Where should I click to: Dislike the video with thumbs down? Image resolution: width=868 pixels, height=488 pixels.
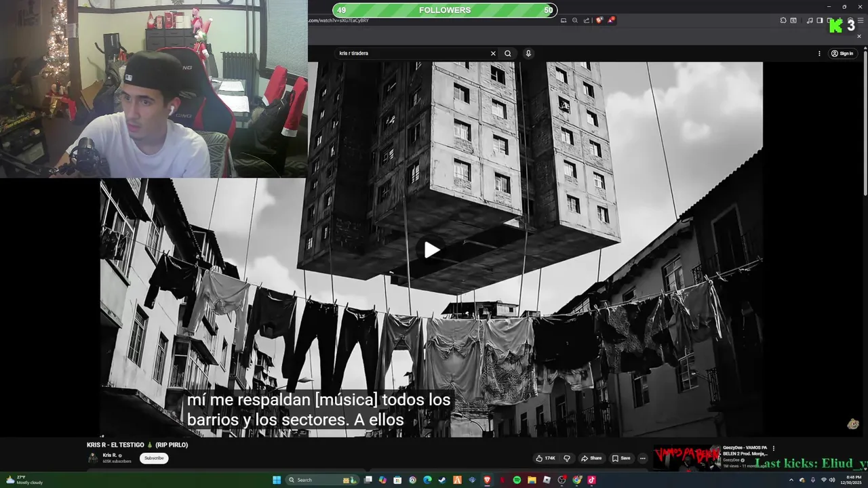(567, 458)
